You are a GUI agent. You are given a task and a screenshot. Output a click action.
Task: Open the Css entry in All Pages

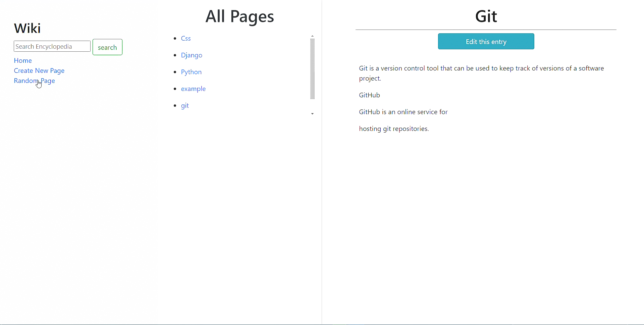point(185,38)
